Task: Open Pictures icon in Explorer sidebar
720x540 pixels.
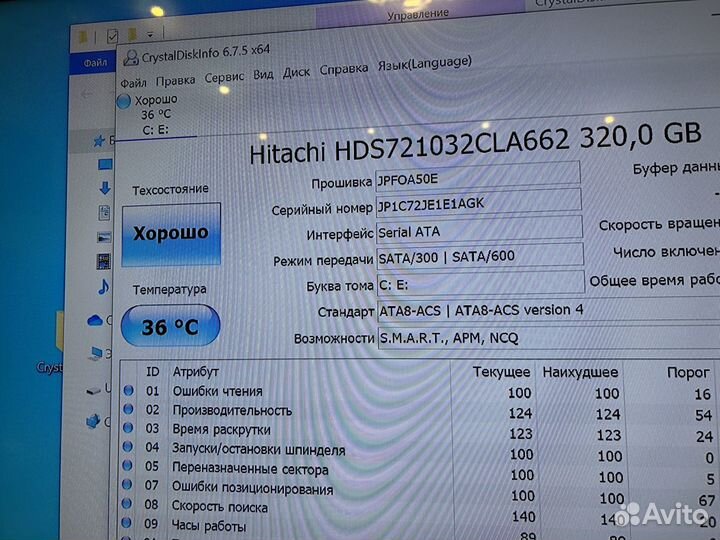Action: pos(104,237)
